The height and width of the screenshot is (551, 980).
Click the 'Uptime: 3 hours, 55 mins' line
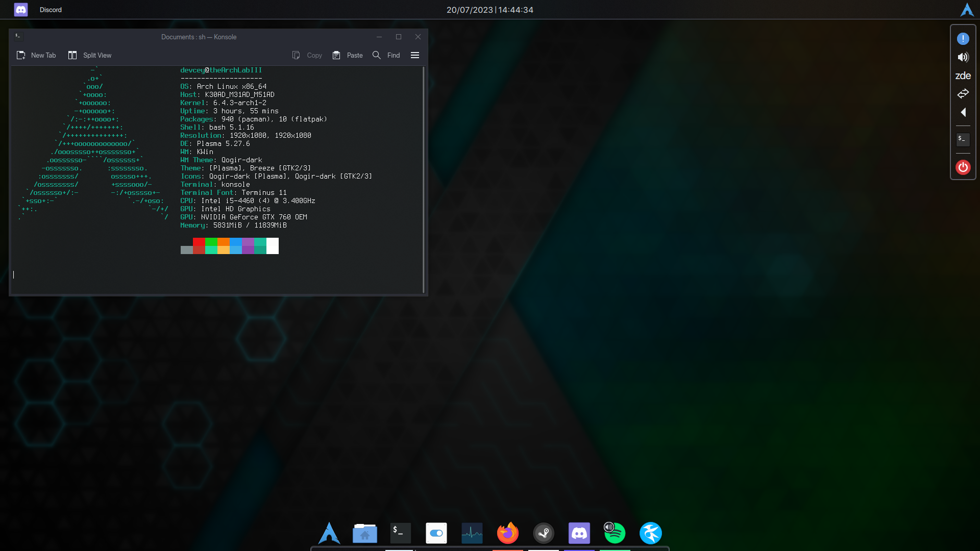229,111
